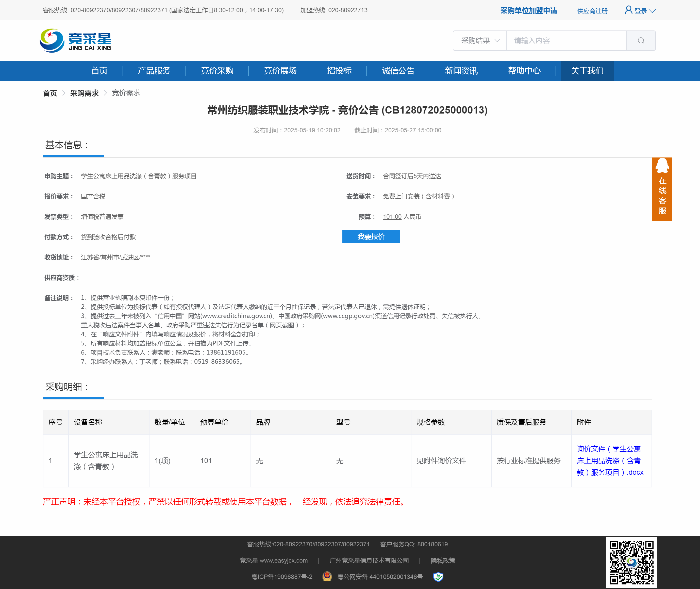Focus the 请输入内容 search field
The image size is (700, 589).
[x=566, y=41]
